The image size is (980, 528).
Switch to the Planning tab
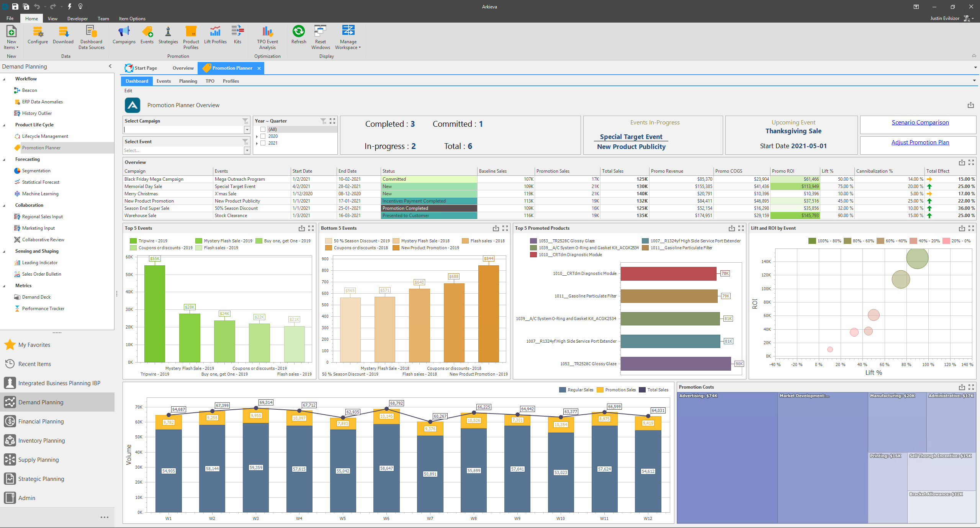pos(188,81)
